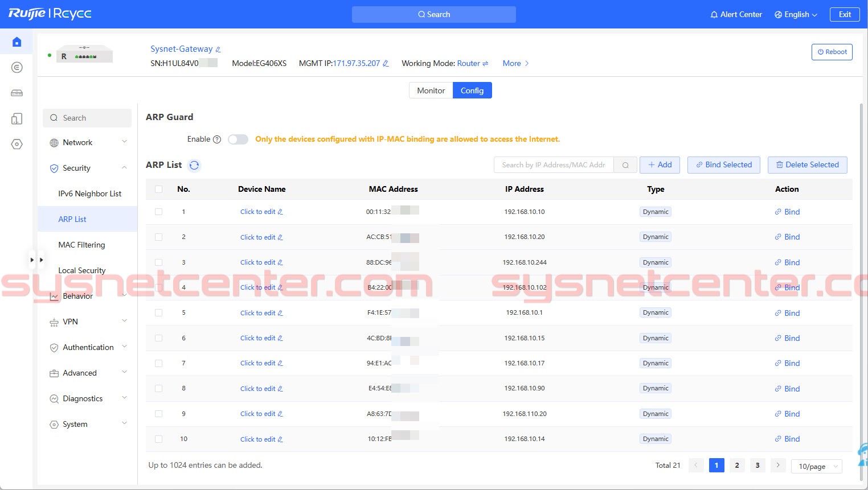Click the ARP List refresh icon

click(194, 165)
